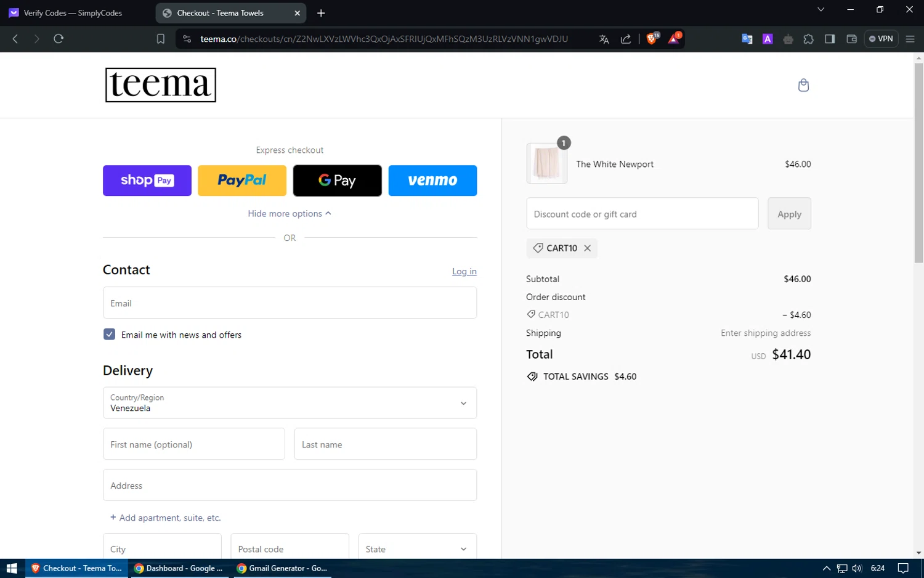The image size is (924, 578).
Task: Open Brave Rewards triangle icon
Action: 674,39
